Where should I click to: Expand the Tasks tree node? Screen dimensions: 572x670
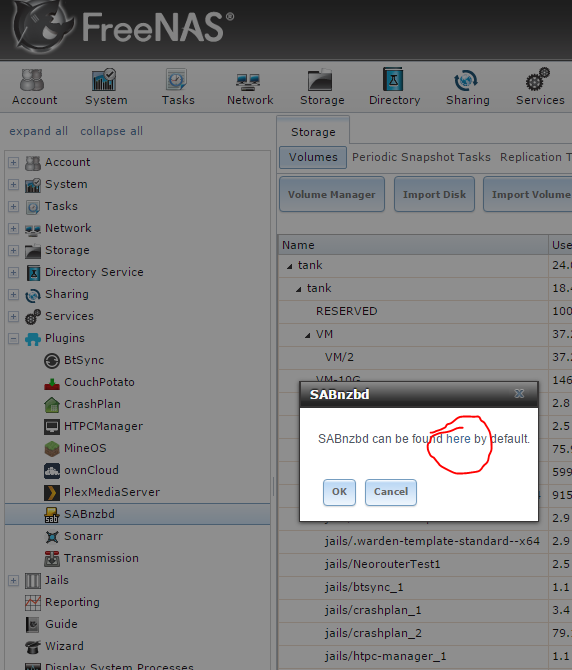pos(13,206)
